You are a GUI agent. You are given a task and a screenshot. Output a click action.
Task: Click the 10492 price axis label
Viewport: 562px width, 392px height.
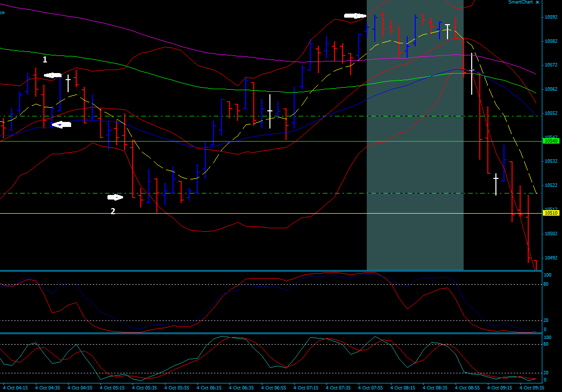point(551,258)
